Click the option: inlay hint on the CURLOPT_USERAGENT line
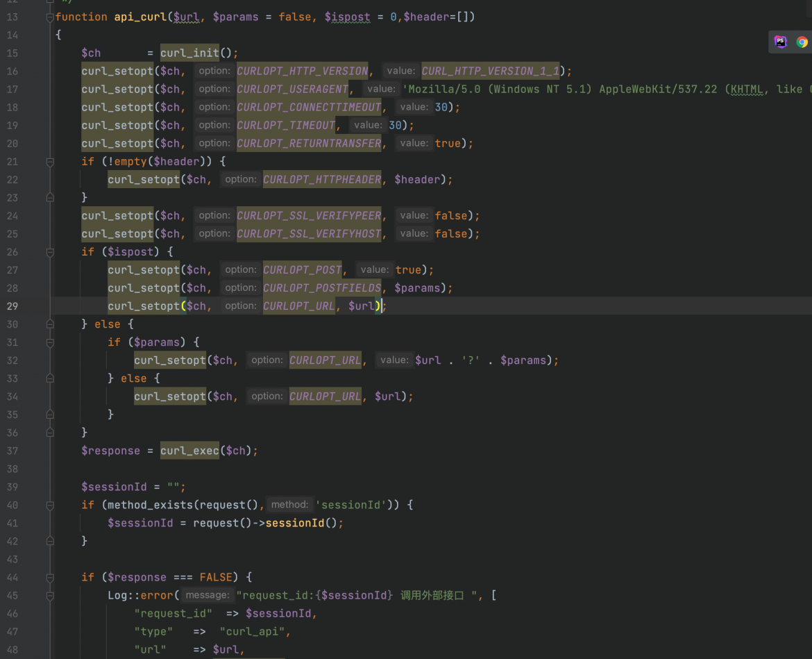The height and width of the screenshot is (659, 812). tap(214, 89)
